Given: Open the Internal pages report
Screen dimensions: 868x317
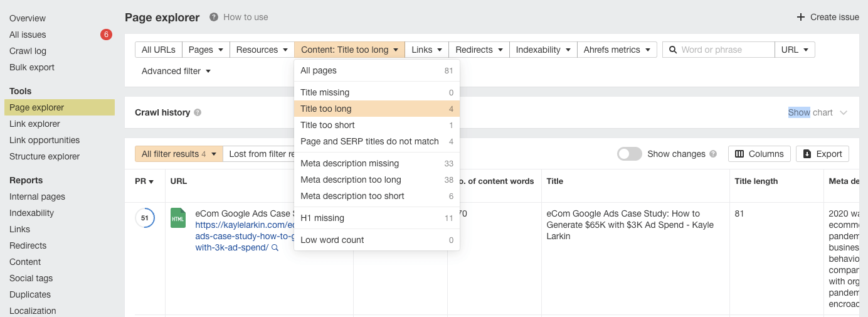Looking at the screenshot, I should pos(37,196).
